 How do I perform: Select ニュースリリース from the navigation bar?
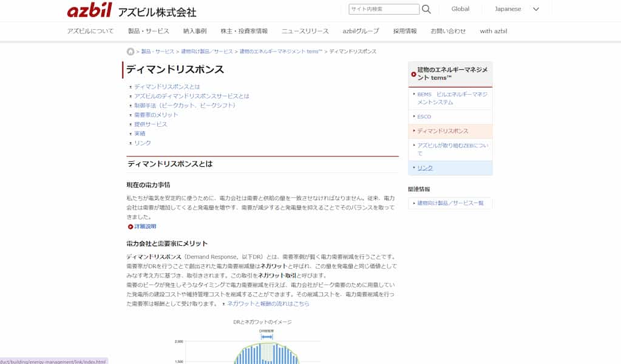[306, 30]
